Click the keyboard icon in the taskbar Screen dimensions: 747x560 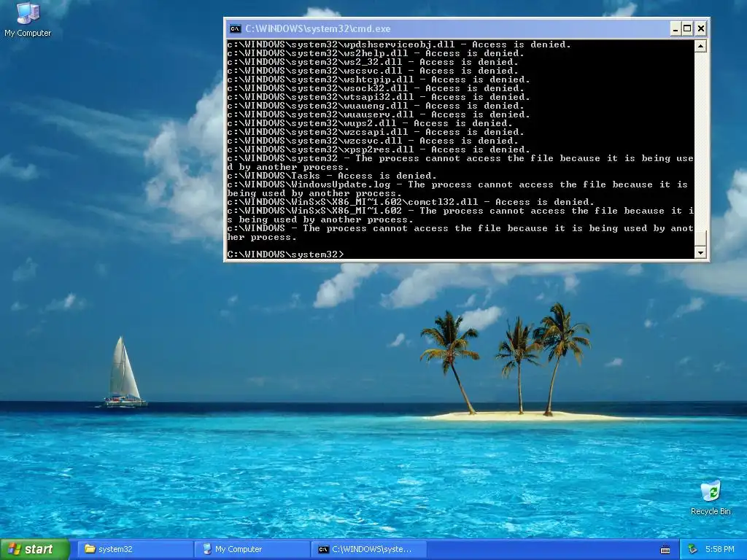[665, 550]
